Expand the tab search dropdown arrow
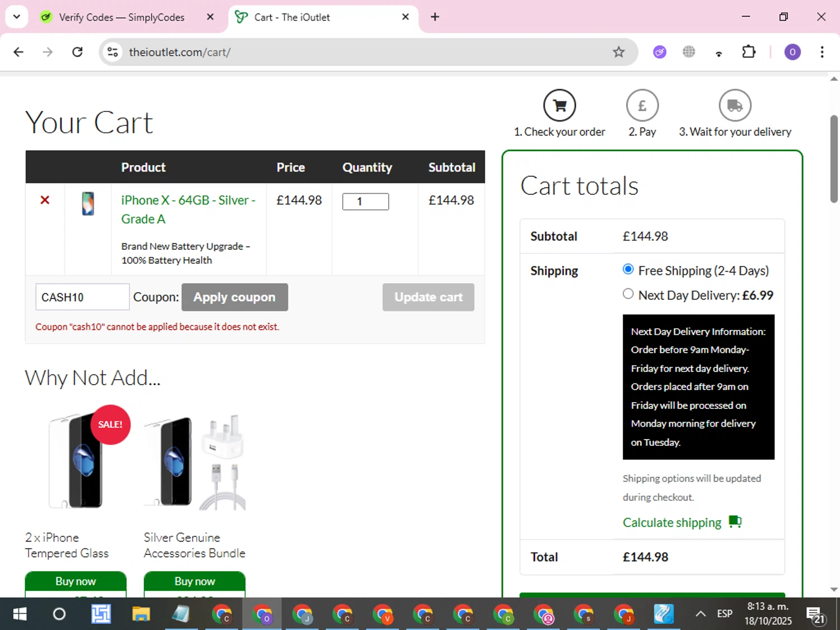Screen dimensions: 840x630 pyautogui.click(x=17, y=17)
